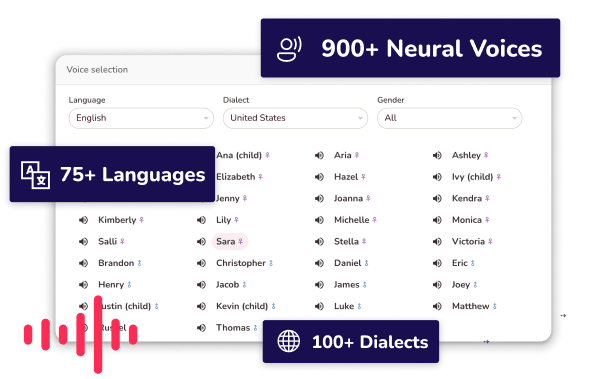Play preview speaker icon for James
Image resolution: width=598 pixels, height=379 pixels.
click(x=319, y=285)
